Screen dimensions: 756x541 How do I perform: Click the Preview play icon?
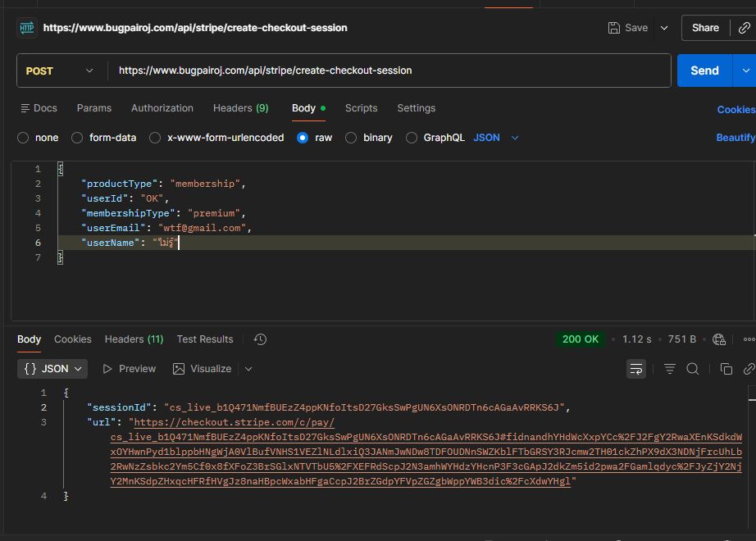[x=107, y=369]
